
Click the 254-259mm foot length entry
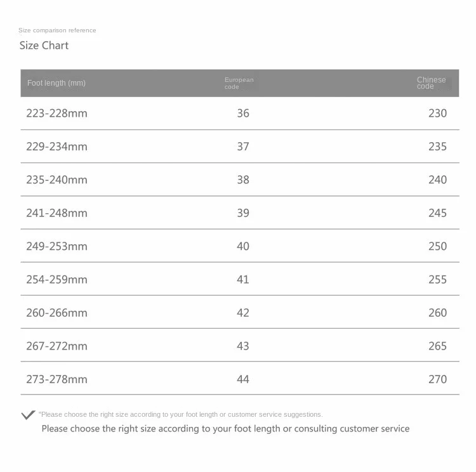(56, 280)
